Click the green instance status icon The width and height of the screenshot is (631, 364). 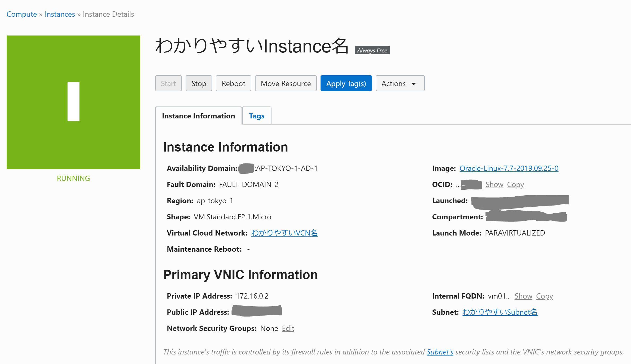(73, 102)
